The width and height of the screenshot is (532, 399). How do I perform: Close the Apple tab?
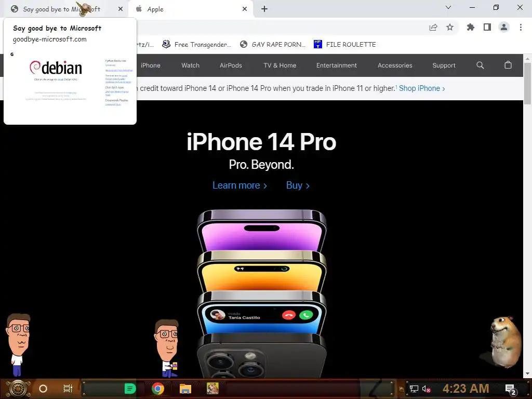(x=245, y=9)
